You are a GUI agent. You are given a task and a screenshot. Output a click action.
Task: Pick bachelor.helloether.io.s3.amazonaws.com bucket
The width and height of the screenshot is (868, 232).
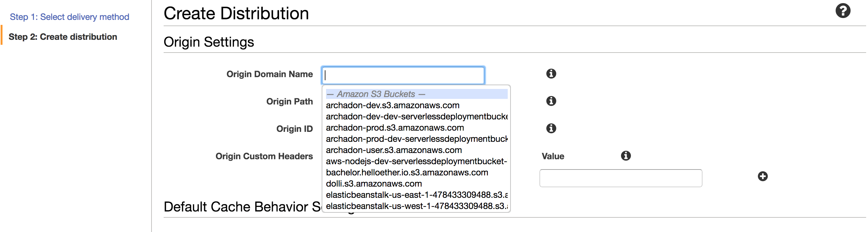coord(407,173)
